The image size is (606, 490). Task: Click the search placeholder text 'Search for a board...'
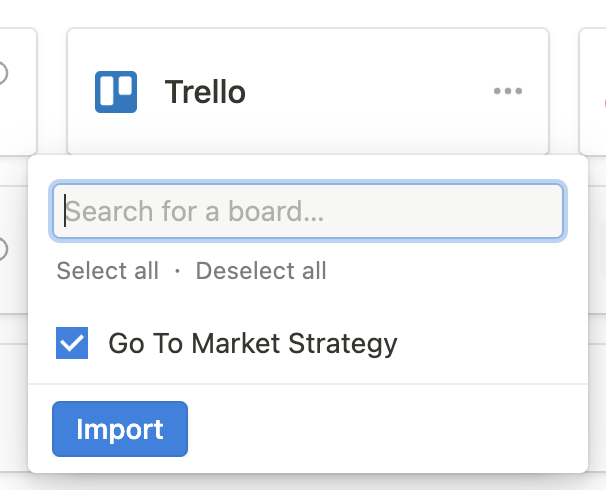coord(195,211)
